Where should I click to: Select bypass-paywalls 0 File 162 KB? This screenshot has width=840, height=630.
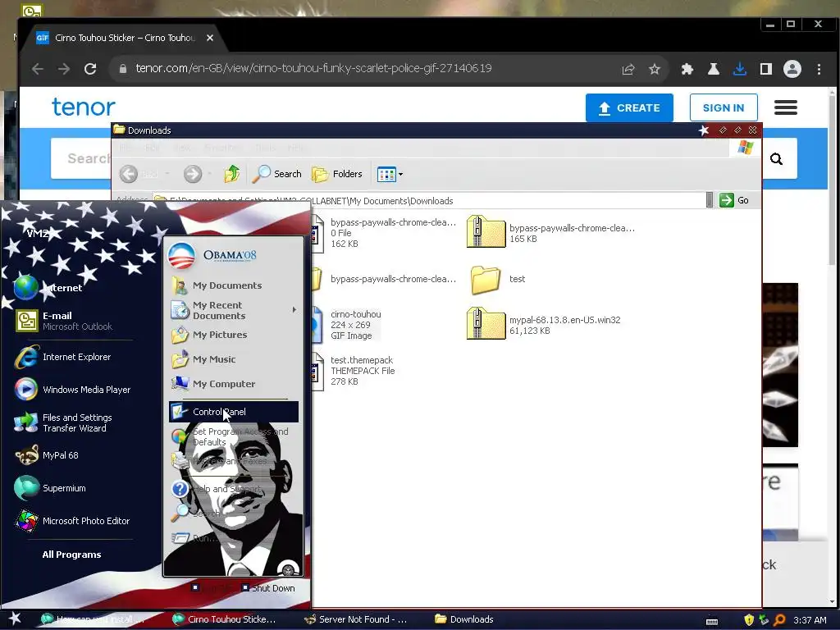(x=385, y=232)
